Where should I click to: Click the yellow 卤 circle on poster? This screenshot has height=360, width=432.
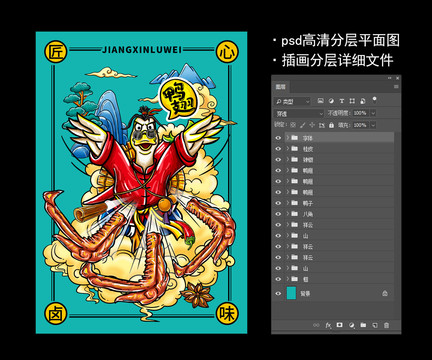pos(55,314)
